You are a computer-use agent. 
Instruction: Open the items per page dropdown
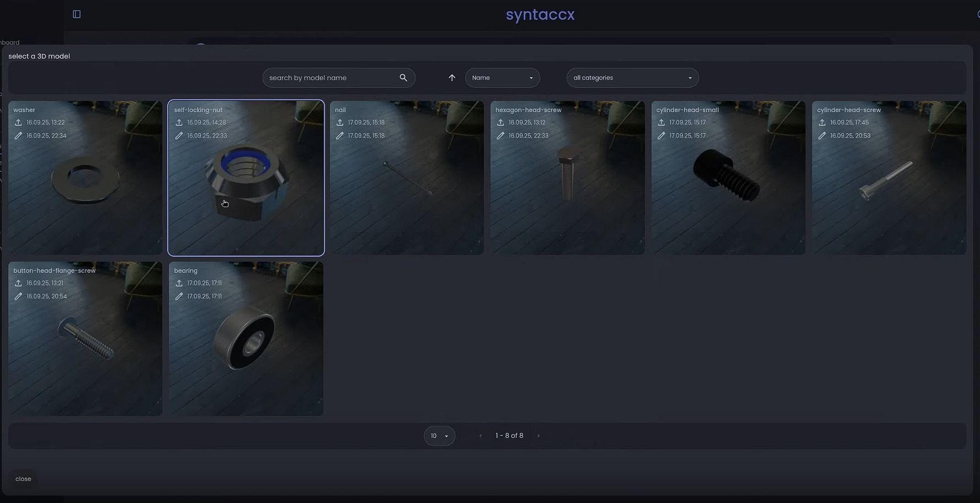(x=439, y=436)
